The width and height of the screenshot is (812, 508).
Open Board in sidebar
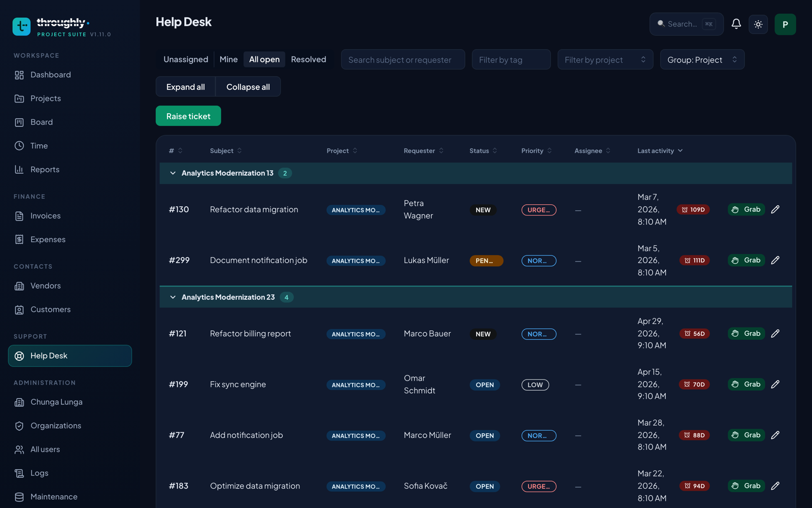point(70,122)
